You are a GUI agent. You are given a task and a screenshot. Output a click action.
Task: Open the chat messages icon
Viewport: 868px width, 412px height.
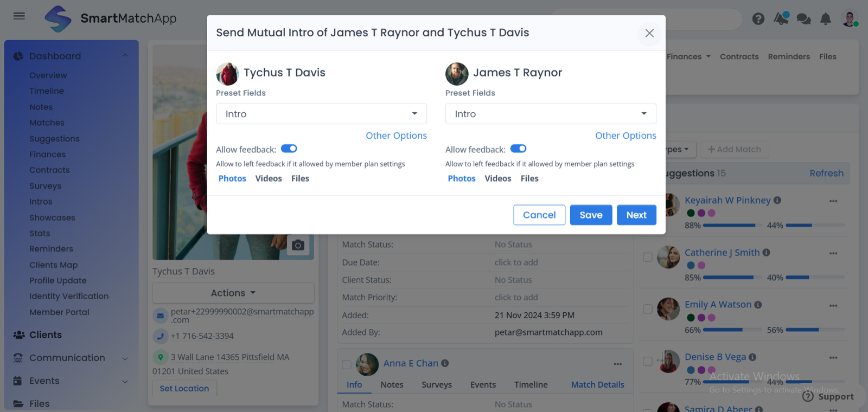(x=803, y=19)
